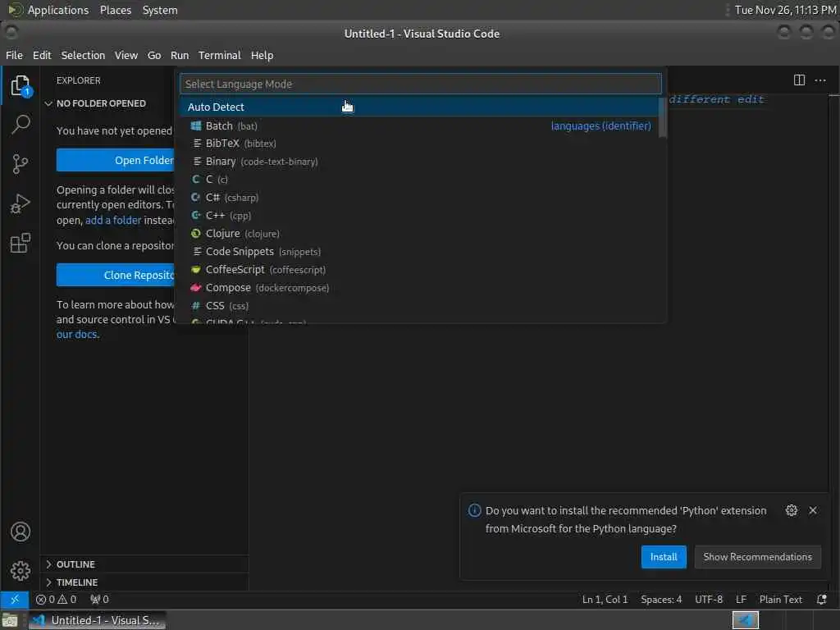Click Plain Text language in status bar
Viewport: 840px width, 630px height.
click(781, 600)
